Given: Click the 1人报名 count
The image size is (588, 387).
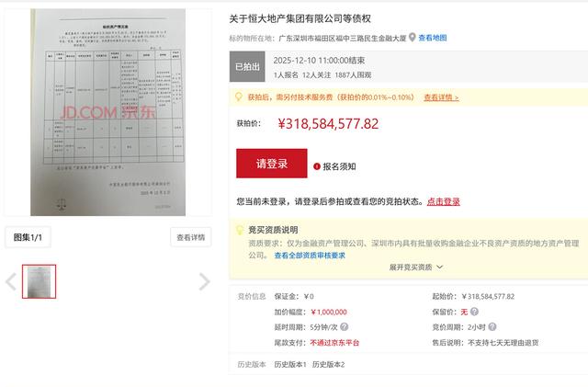Looking at the screenshot, I should pyautogui.click(x=286, y=75).
